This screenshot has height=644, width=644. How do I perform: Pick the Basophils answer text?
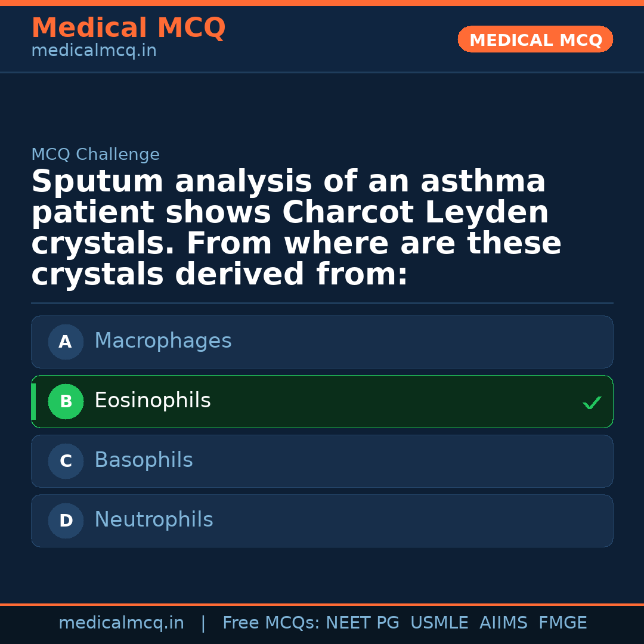pyautogui.click(x=144, y=460)
